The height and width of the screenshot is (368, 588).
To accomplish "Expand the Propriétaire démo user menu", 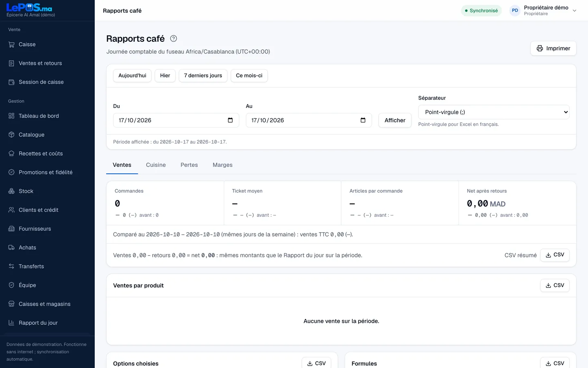I will [x=543, y=11].
